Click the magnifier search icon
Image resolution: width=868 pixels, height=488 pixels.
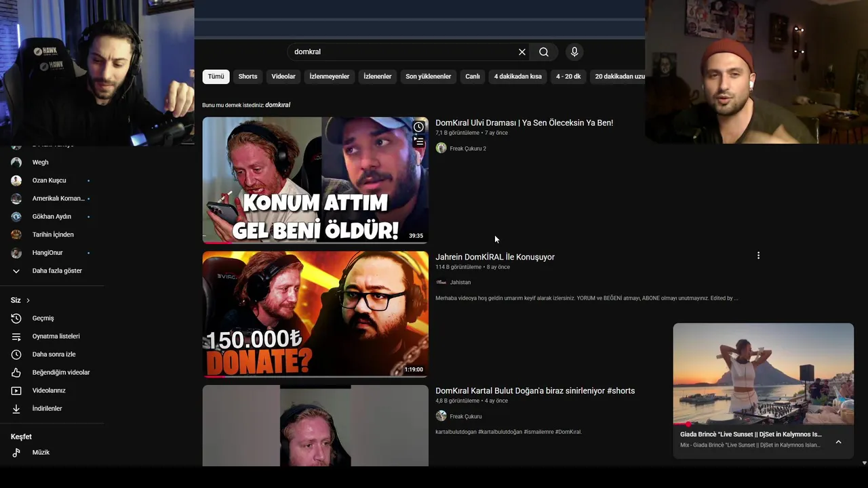pos(544,52)
